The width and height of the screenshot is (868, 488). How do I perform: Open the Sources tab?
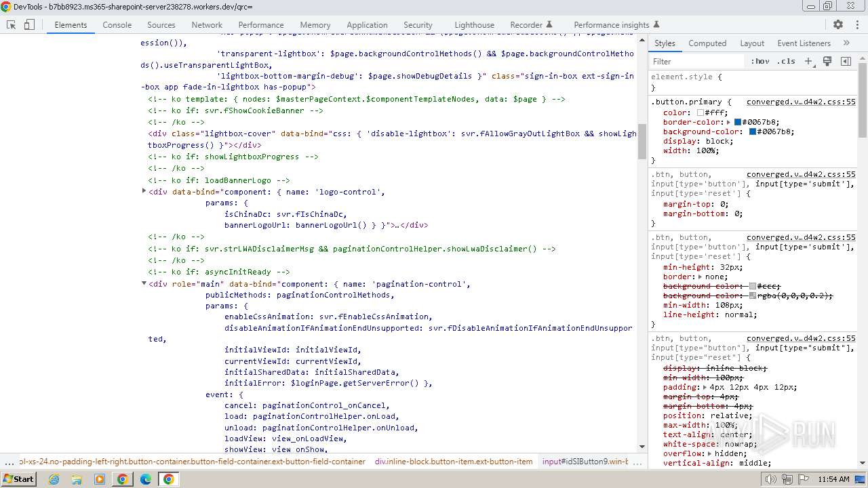161,24
